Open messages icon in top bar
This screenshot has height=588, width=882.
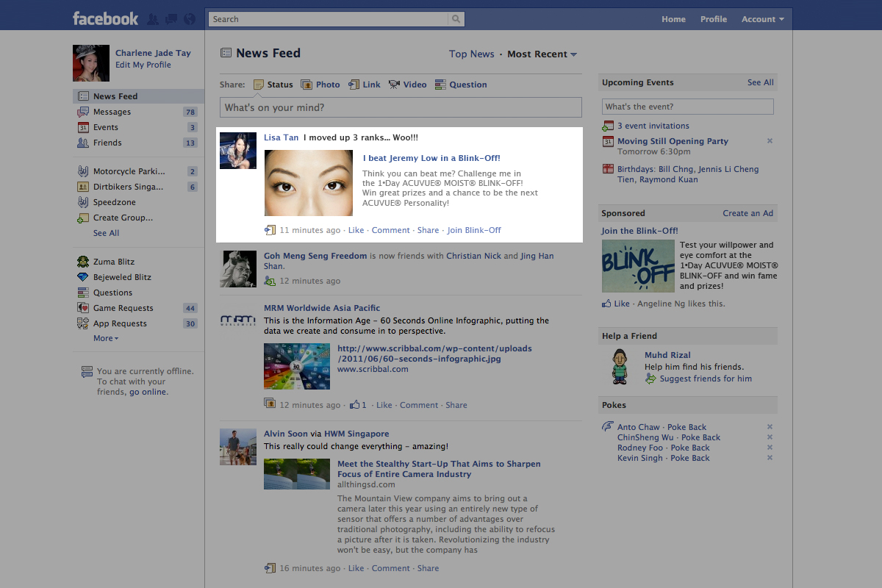click(x=171, y=19)
